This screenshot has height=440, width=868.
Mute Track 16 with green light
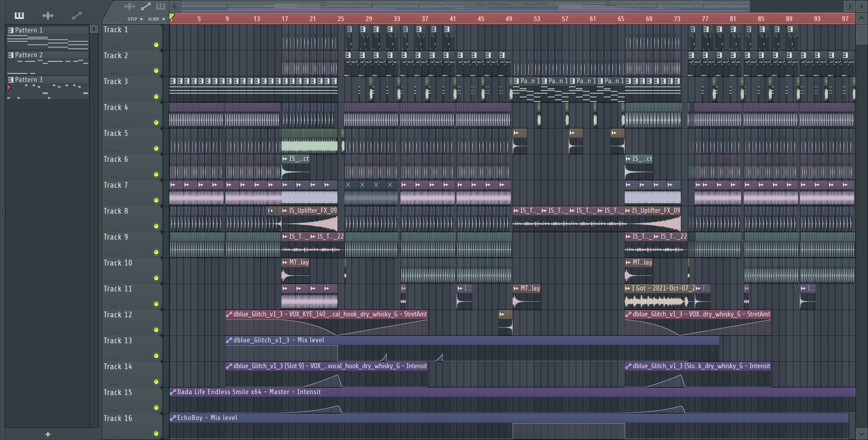pos(156,434)
